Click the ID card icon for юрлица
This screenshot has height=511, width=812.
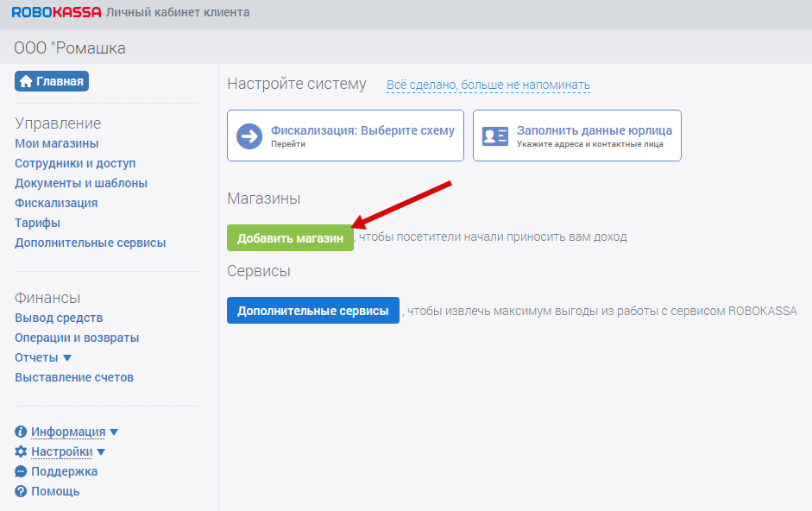click(495, 136)
